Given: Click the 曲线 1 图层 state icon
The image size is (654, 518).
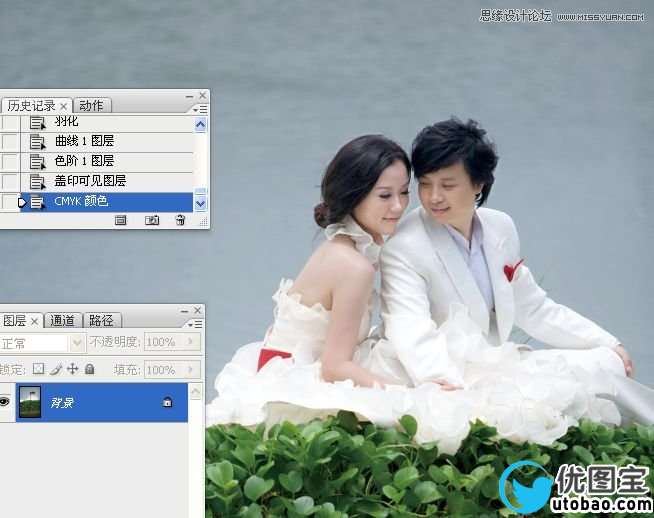Looking at the screenshot, I should click(38, 142).
